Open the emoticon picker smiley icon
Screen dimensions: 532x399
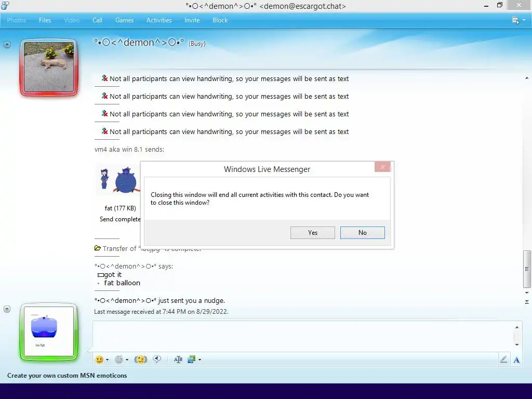pyautogui.click(x=99, y=360)
